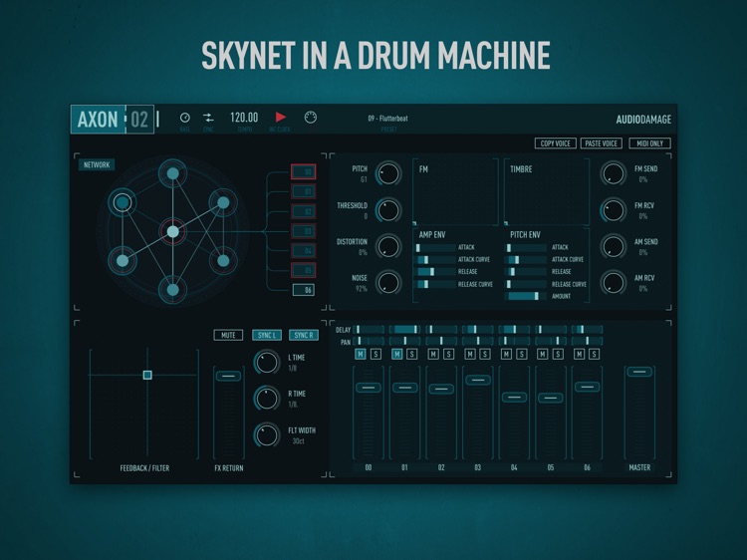Viewport: 747px width, 560px height.
Task: Mute mixer channel 00
Action: pos(361,354)
